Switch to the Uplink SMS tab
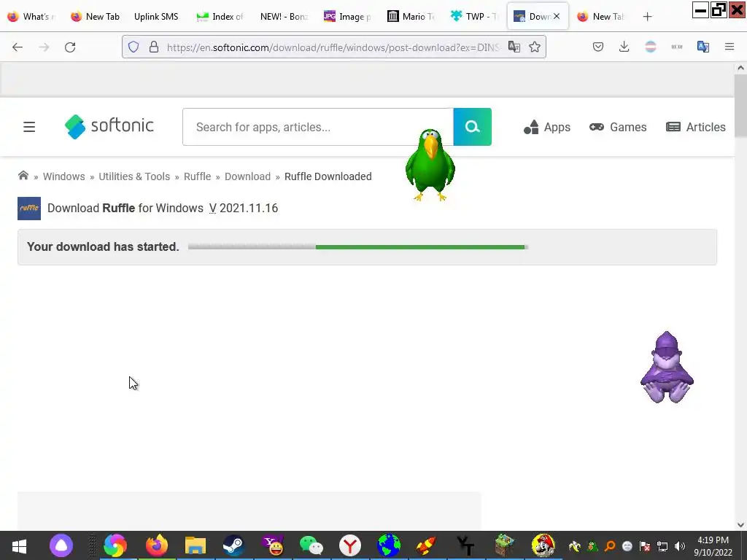Viewport: 747px width, 560px height. 156,17
